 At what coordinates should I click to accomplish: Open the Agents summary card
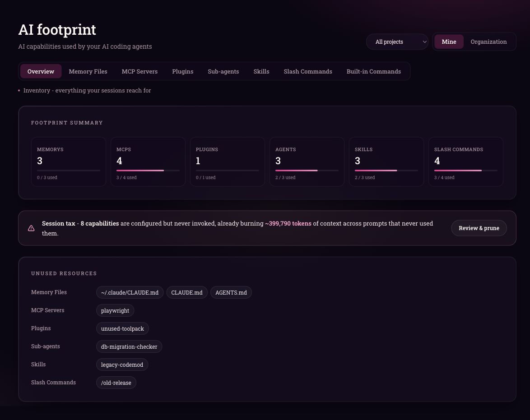coord(307,162)
